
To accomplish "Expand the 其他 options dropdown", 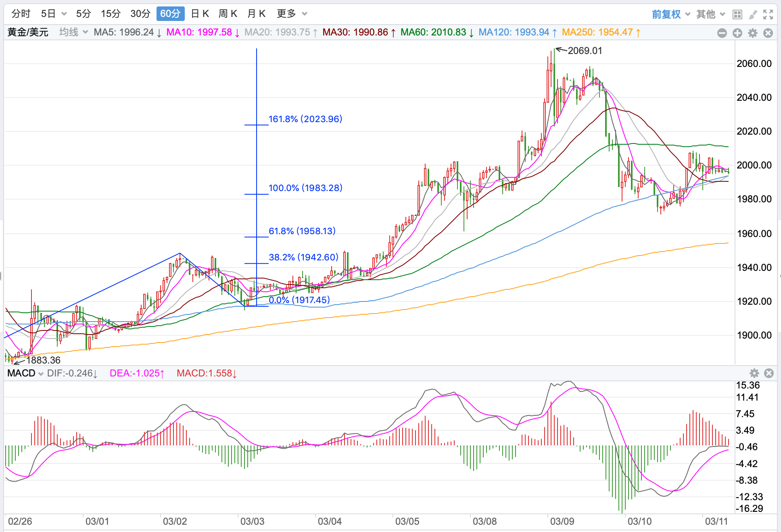I will [710, 15].
